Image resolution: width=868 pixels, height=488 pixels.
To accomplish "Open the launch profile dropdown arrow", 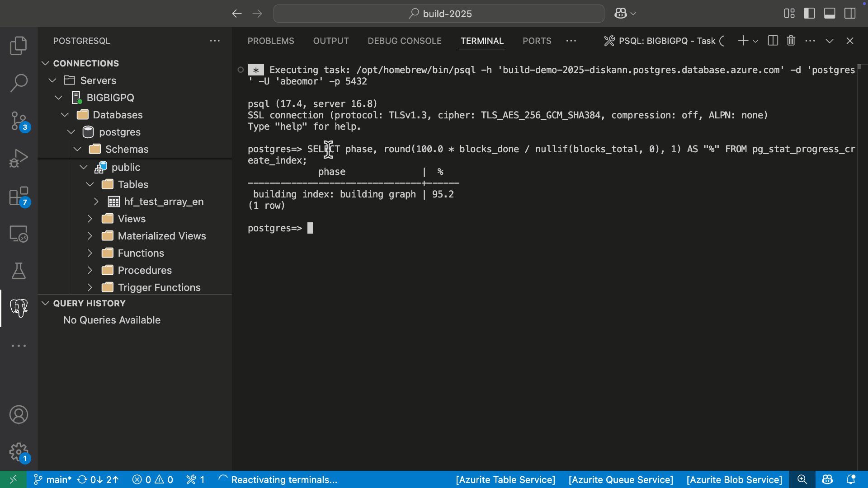I will coord(755,41).
